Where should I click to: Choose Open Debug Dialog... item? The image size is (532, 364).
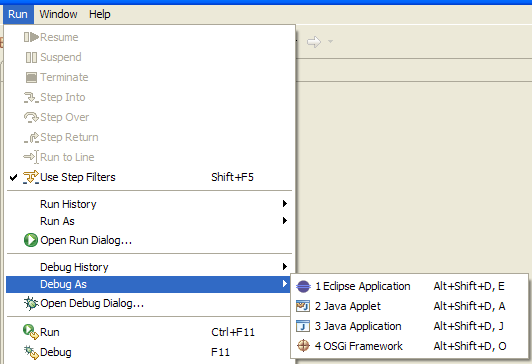[149, 303]
